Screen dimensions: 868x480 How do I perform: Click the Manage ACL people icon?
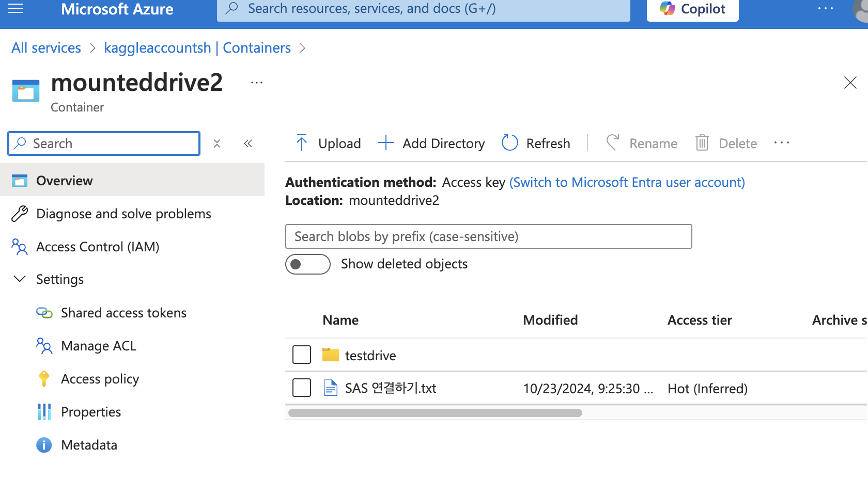pyautogui.click(x=44, y=346)
